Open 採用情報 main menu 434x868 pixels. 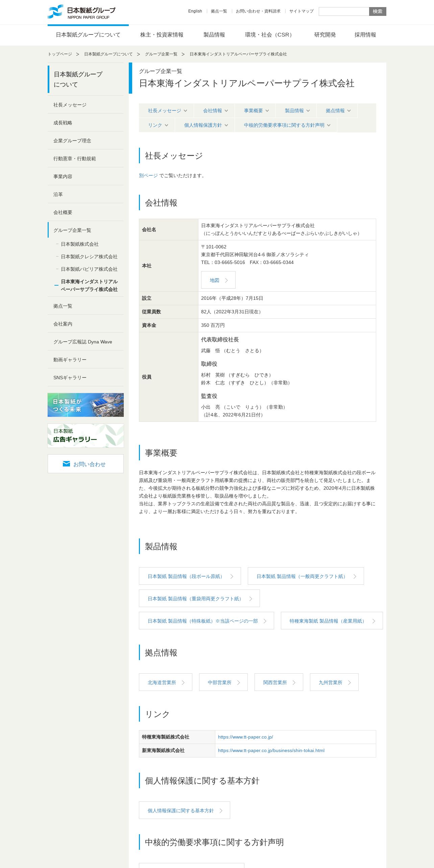(365, 35)
